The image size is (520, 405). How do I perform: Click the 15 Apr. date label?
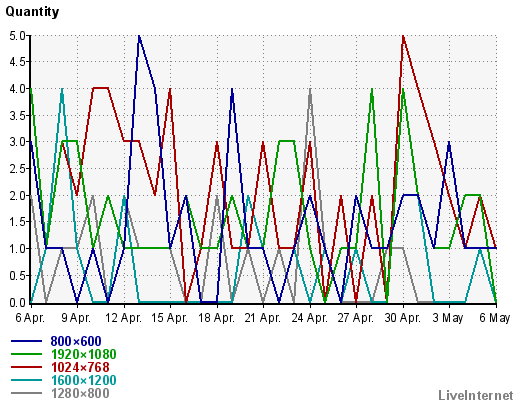[x=170, y=318]
